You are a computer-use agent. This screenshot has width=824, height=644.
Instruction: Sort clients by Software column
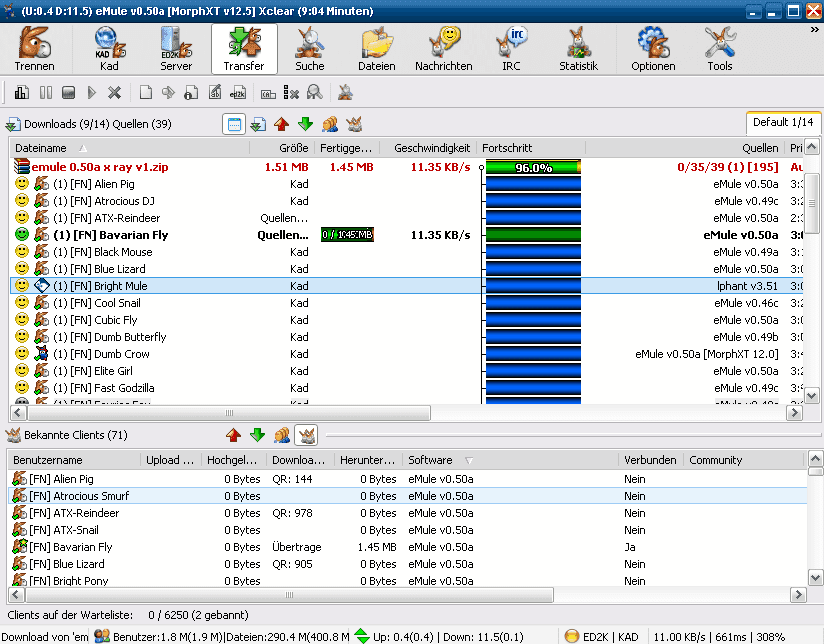click(510, 460)
